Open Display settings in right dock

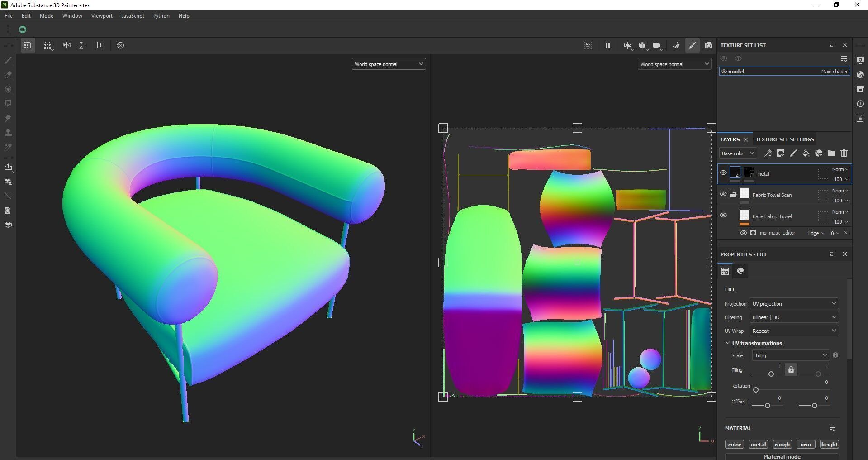[x=860, y=60]
